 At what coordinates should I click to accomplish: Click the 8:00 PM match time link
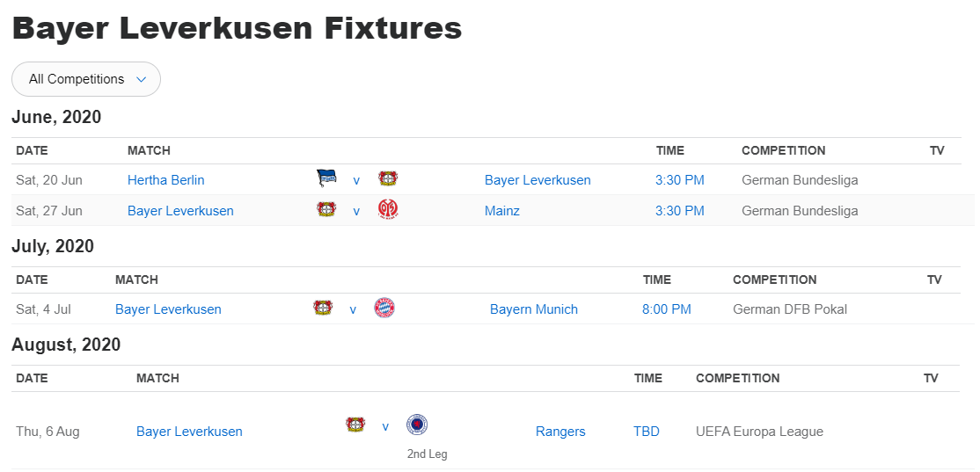(x=666, y=309)
